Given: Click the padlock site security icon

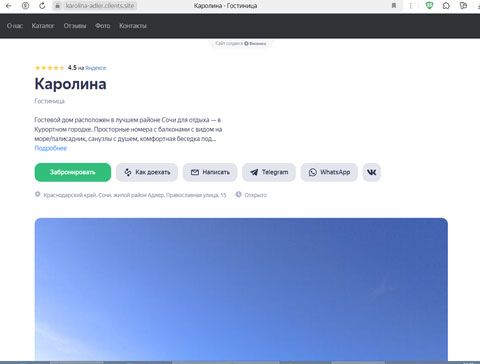Looking at the screenshot, I should [x=57, y=6].
